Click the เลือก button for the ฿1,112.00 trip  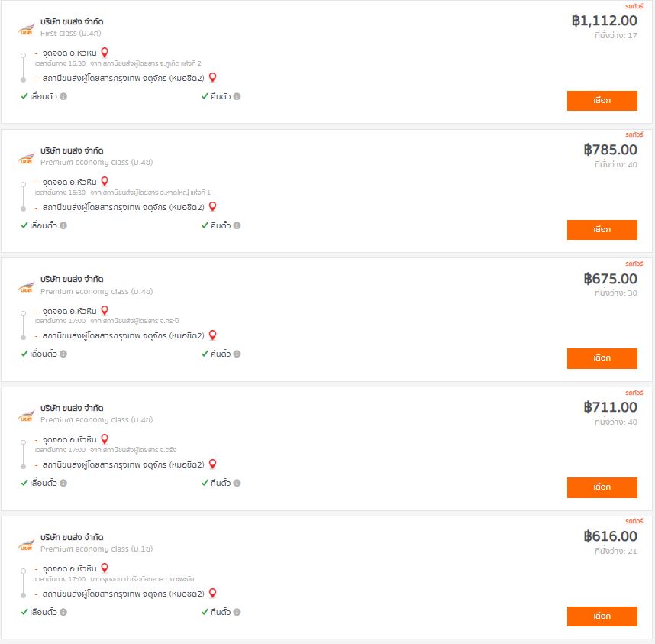(x=602, y=101)
